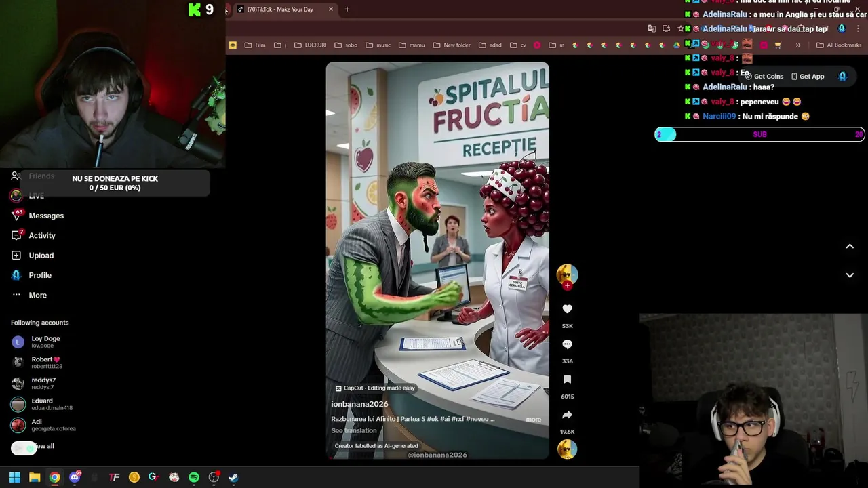The width and height of the screenshot is (868, 488).
Task: Open the comments showing 336
Action: click(567, 344)
